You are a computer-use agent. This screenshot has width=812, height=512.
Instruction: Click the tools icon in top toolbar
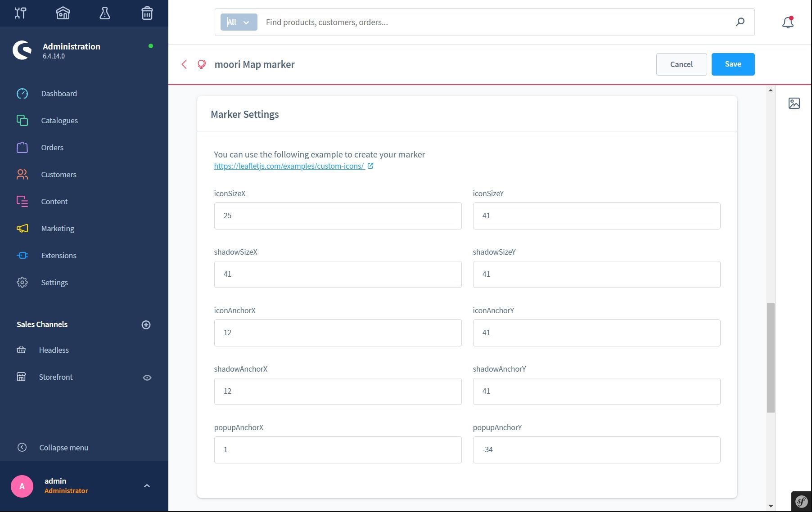(x=21, y=13)
